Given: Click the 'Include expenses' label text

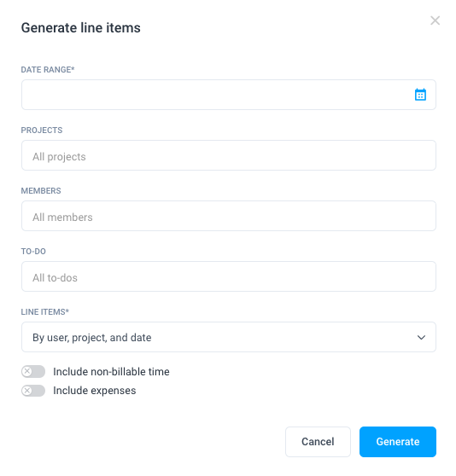Looking at the screenshot, I should pyautogui.click(x=95, y=391).
